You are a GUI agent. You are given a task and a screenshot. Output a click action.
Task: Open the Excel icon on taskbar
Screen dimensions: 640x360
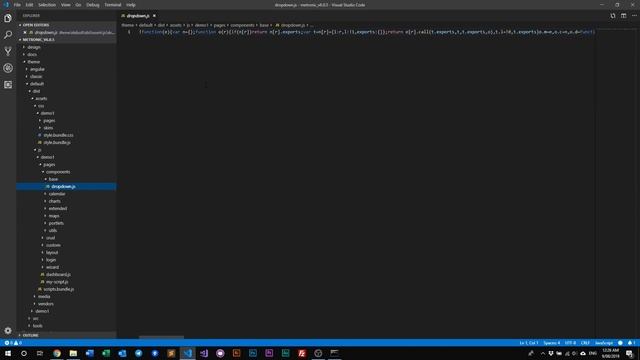(106, 353)
